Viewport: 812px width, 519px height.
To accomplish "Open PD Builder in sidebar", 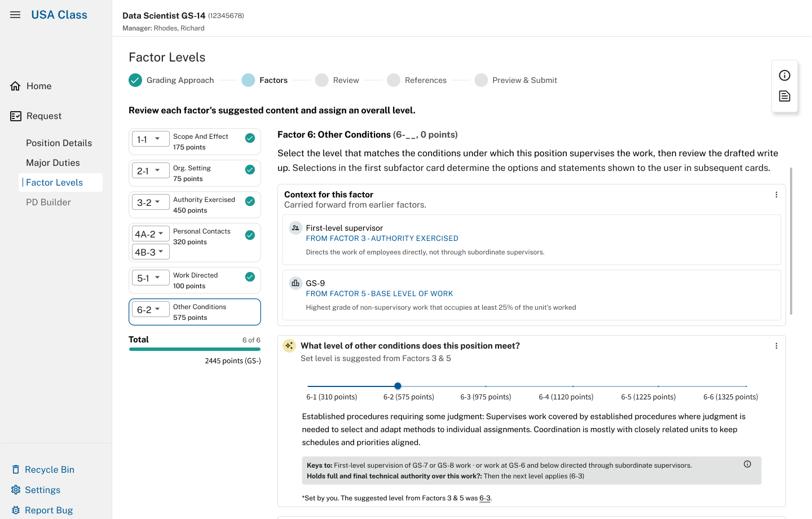I will pyautogui.click(x=48, y=203).
